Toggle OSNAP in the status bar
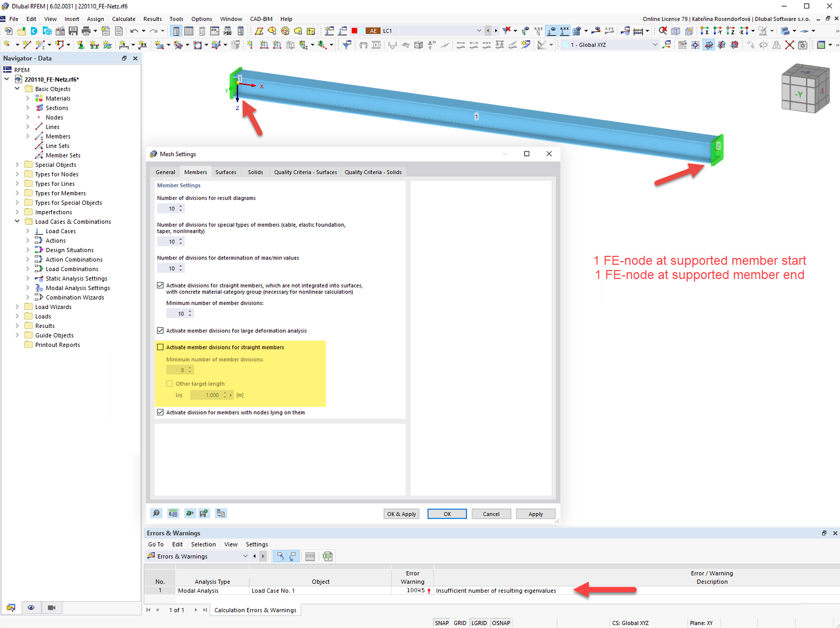840x628 pixels. pos(501,623)
